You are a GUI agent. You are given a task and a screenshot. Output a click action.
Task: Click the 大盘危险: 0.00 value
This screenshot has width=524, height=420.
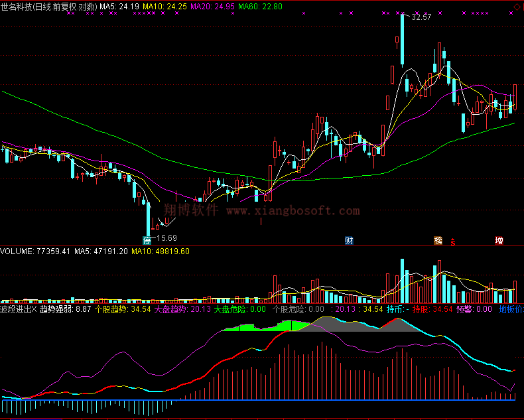pyautogui.click(x=239, y=309)
